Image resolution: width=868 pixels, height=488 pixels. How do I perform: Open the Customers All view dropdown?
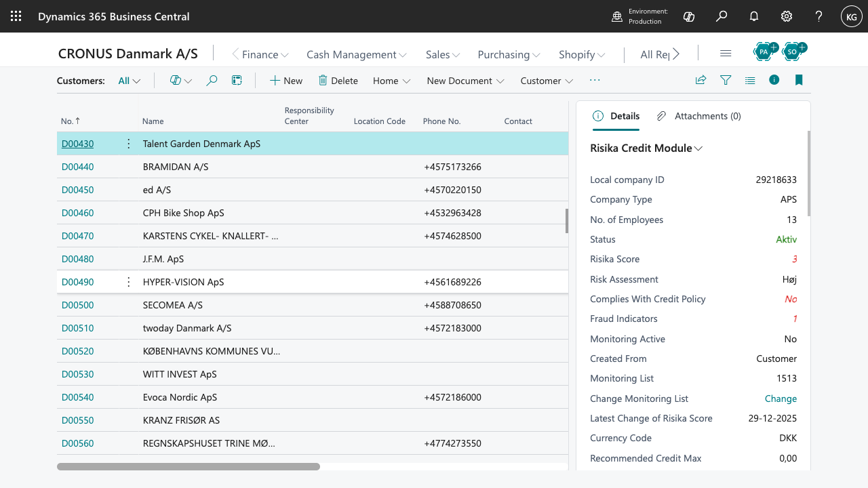pos(130,81)
